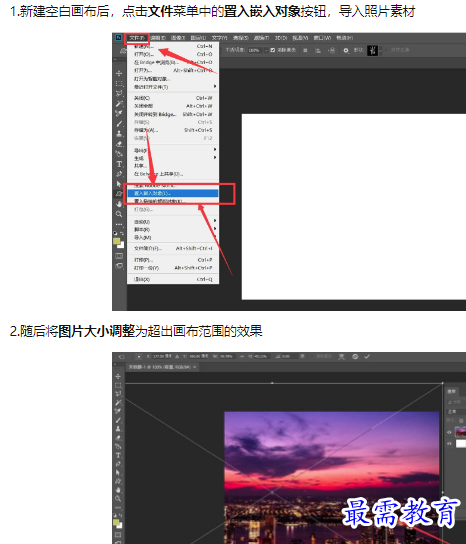
Task: Expand 生成 submenu in File menu
Action: pyautogui.click(x=172, y=158)
